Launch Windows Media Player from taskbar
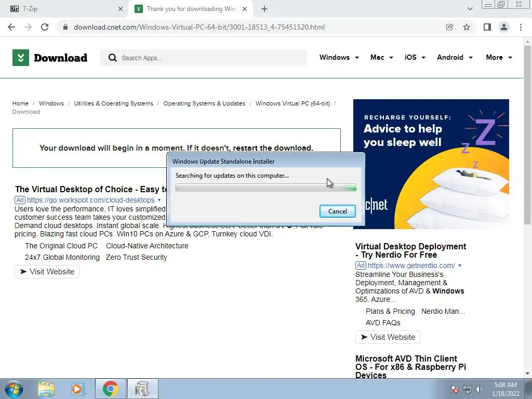The height and width of the screenshot is (399, 532). tap(78, 389)
